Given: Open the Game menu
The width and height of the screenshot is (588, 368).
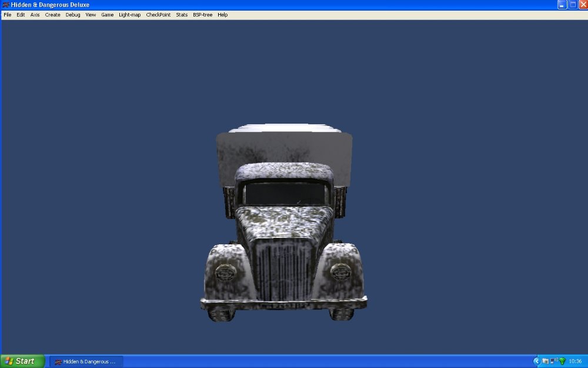Looking at the screenshot, I should coord(107,15).
